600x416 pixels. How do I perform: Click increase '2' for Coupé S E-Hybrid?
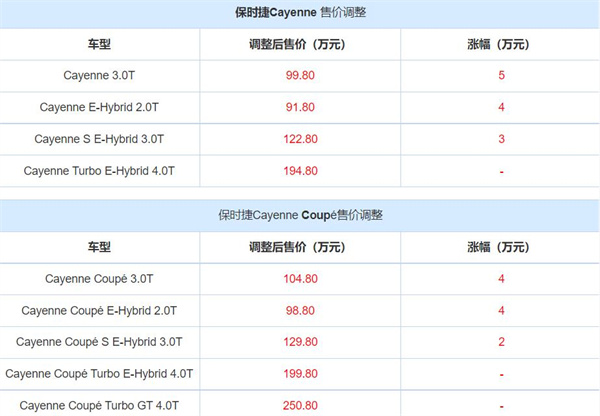(x=501, y=342)
